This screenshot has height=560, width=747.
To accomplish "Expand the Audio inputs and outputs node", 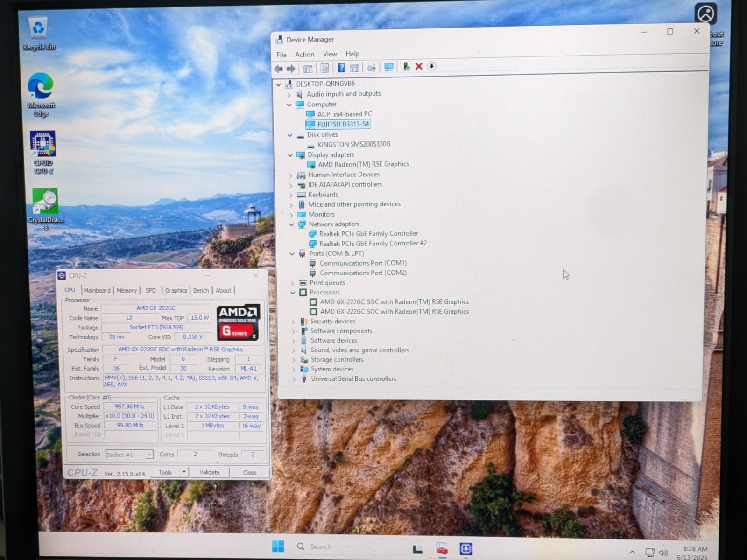I will click(289, 95).
